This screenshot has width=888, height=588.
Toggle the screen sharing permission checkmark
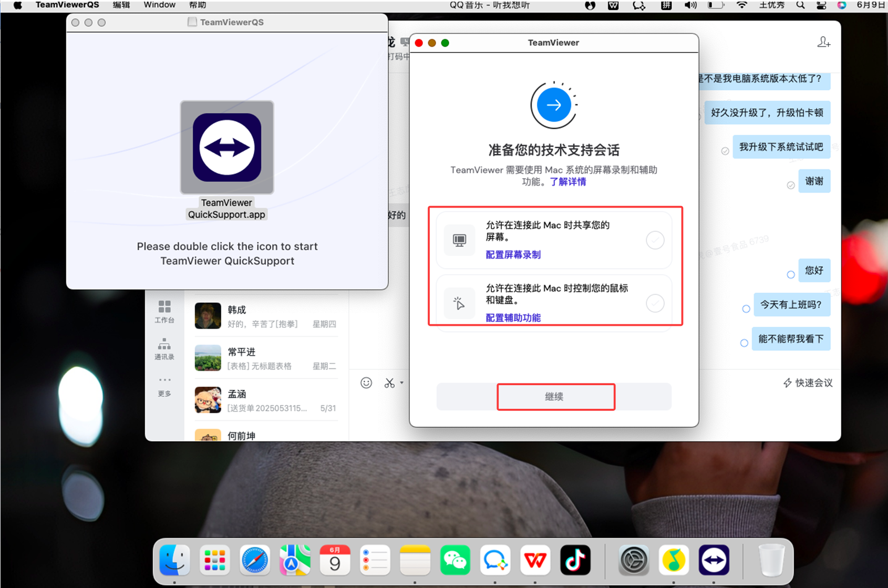pos(655,240)
